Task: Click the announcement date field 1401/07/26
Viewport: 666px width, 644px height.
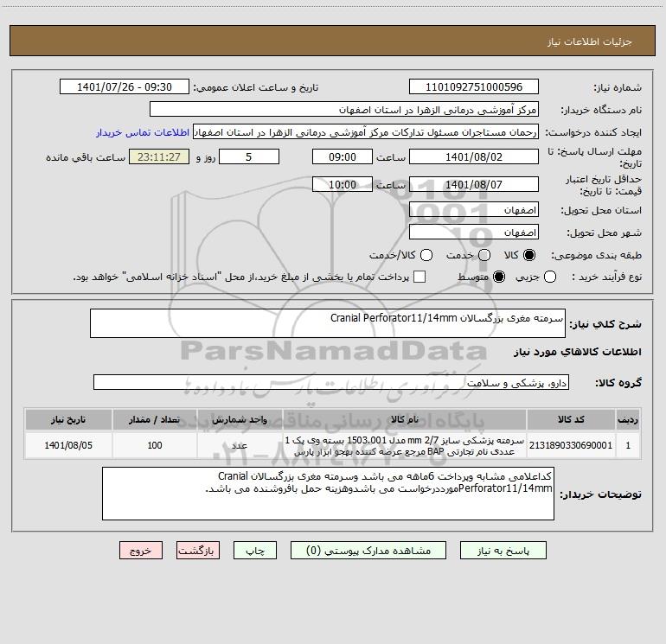Action: (x=125, y=87)
